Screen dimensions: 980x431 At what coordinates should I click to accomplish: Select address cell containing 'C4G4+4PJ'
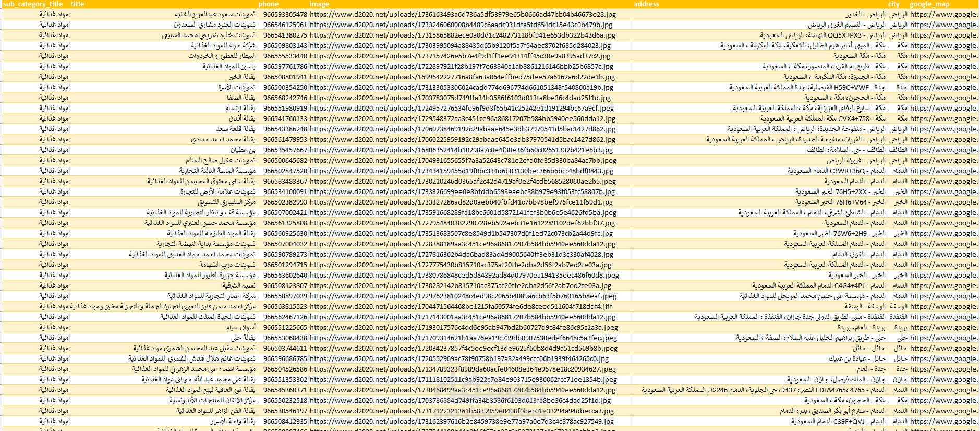coord(819,285)
